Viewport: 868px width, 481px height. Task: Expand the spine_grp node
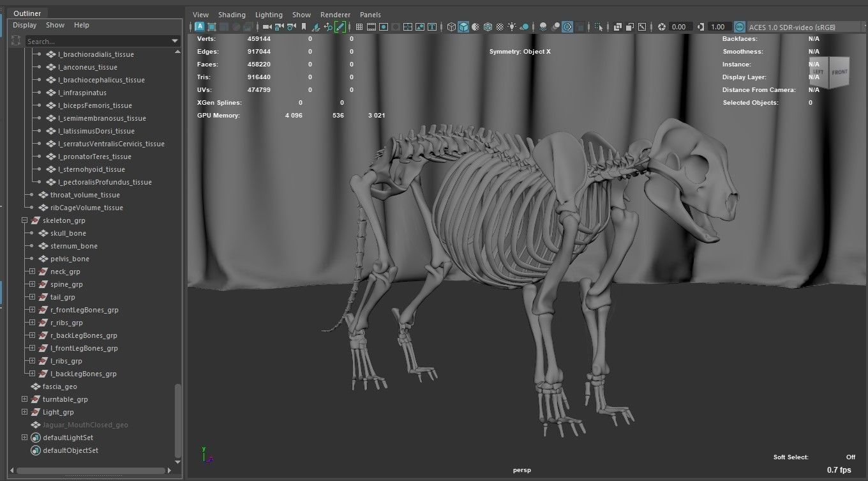point(33,284)
